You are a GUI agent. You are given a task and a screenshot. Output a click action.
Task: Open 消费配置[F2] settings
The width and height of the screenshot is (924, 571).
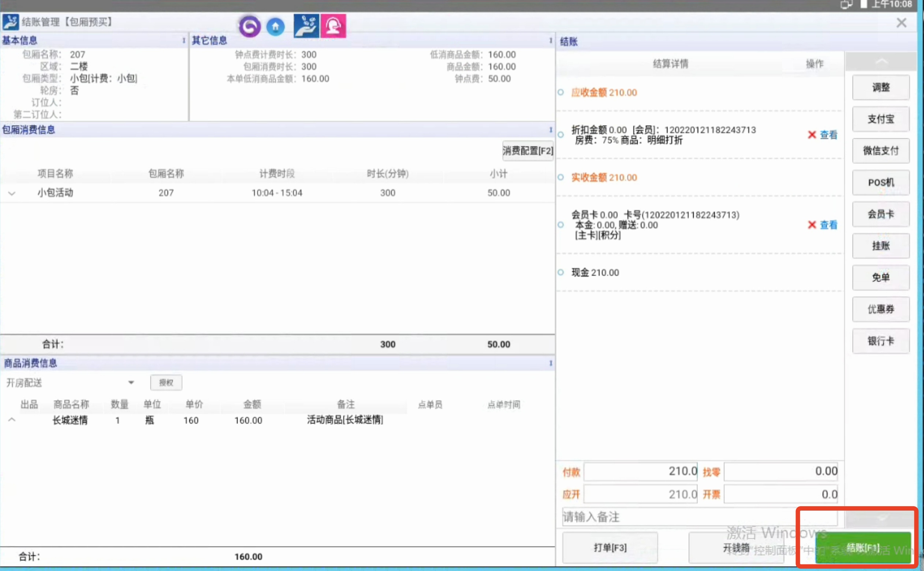point(528,151)
